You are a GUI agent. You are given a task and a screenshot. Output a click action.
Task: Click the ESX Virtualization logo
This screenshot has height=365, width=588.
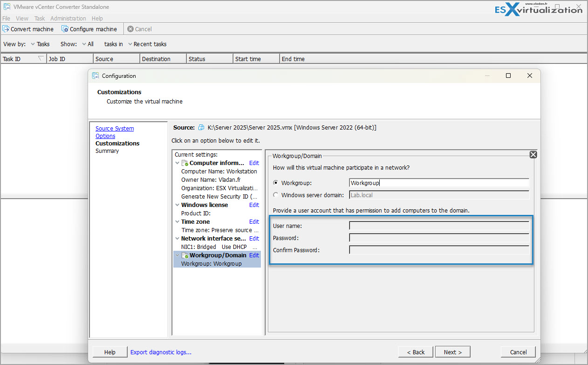538,9
